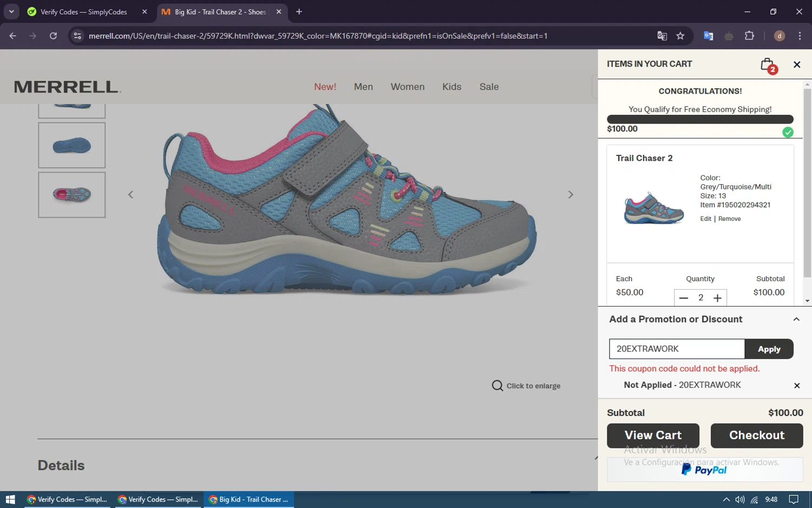
Task: Open the volume control in tray
Action: click(739, 499)
